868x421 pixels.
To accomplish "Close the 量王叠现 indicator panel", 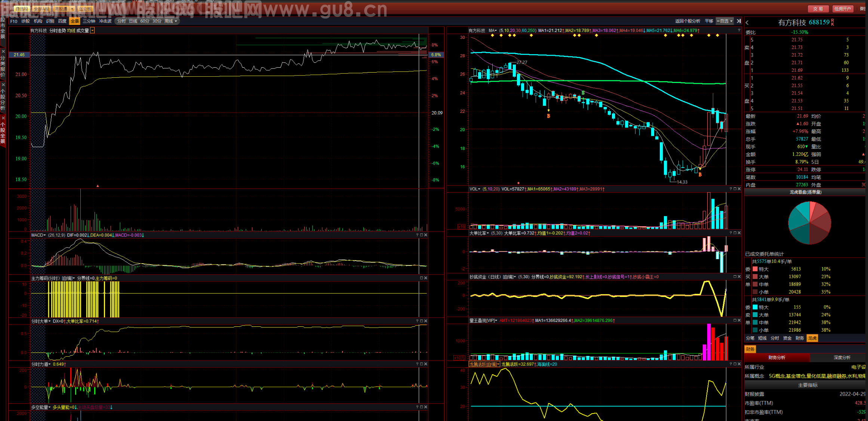I will click(x=739, y=321).
